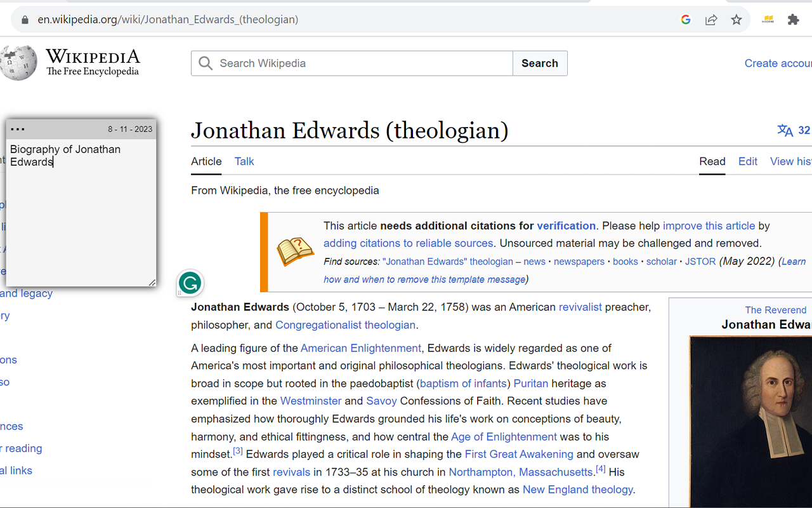This screenshot has height=508, width=812.
Task: Click the share page icon
Action: (x=711, y=20)
